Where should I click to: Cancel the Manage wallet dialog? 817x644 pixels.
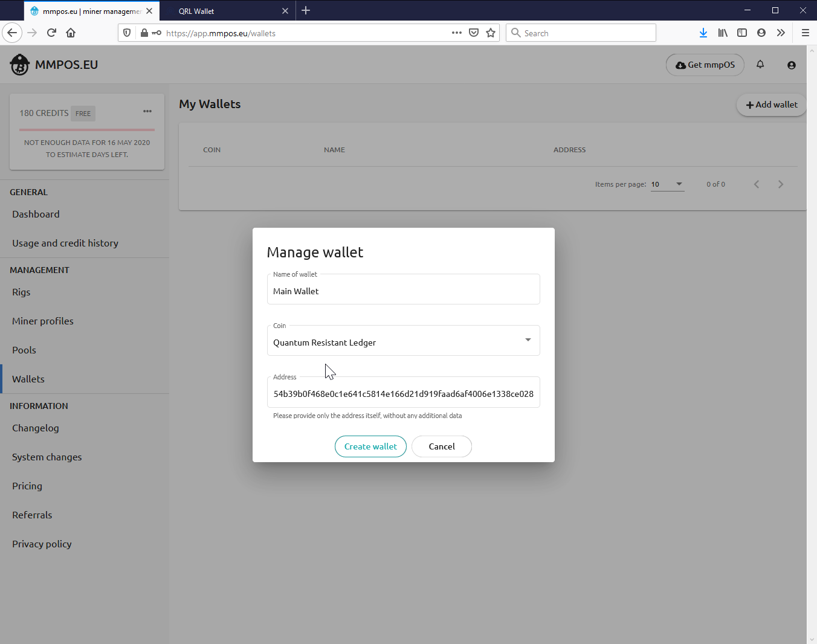(x=442, y=446)
